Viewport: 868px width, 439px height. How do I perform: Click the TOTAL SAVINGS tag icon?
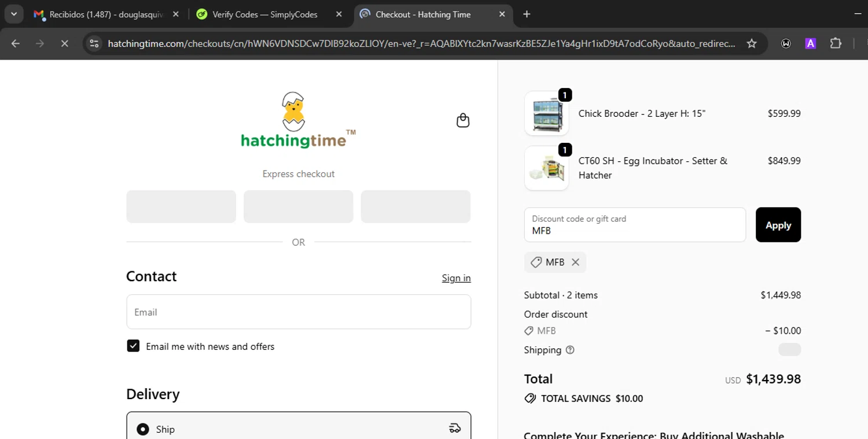(x=530, y=399)
